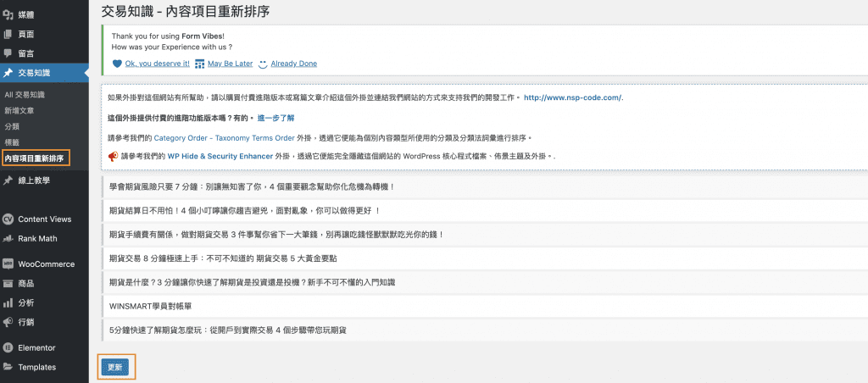Click the 頁面 pages icon

[x=8, y=34]
